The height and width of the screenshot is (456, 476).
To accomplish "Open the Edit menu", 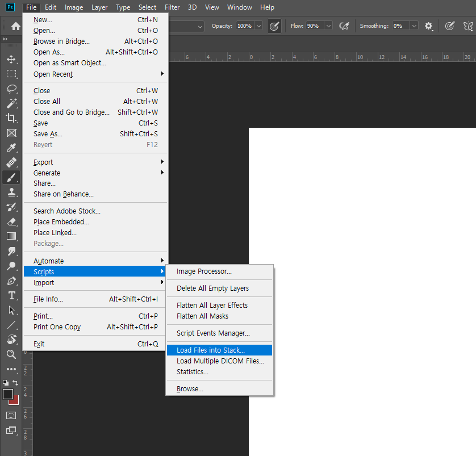I will pyautogui.click(x=51, y=7).
